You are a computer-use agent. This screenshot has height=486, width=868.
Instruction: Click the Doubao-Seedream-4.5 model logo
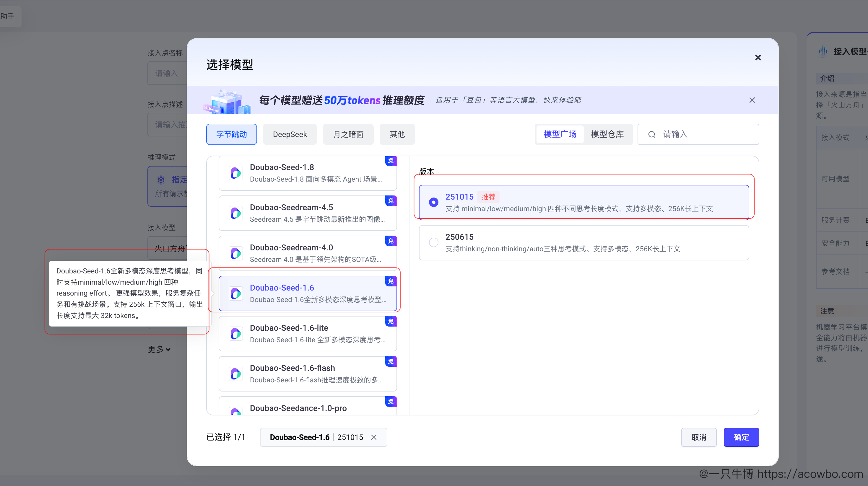(236, 213)
